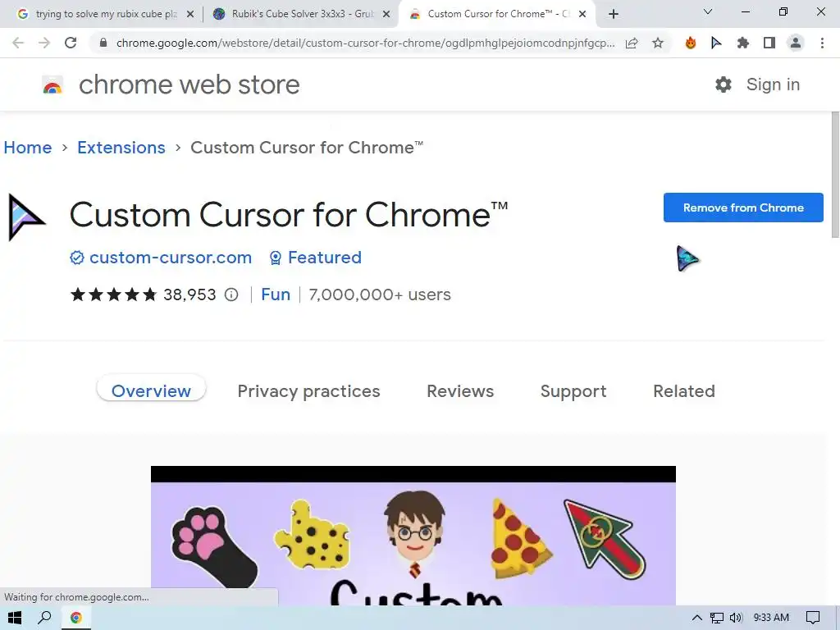Screen dimensions: 840x630
Task: Open the volume tray icon
Action: [736, 618]
